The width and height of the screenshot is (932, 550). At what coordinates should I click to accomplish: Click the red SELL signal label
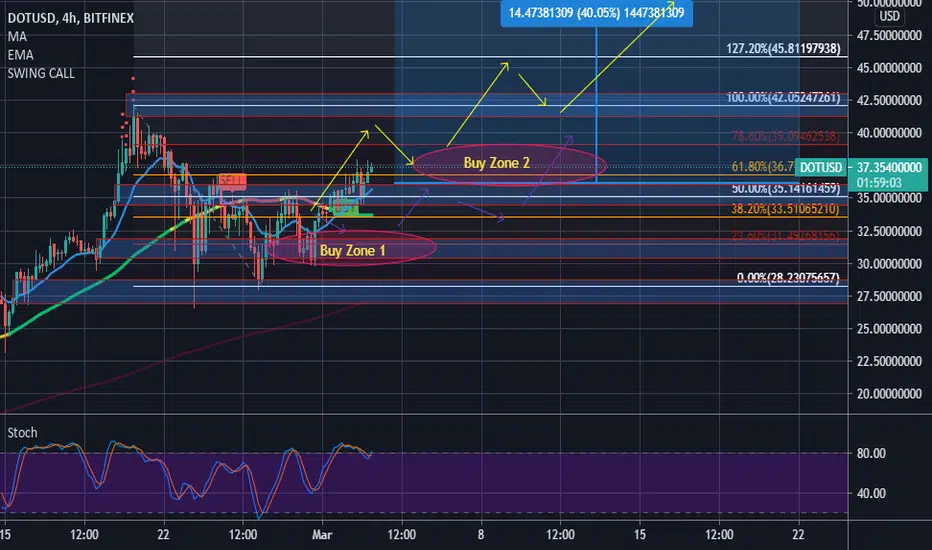(x=232, y=180)
